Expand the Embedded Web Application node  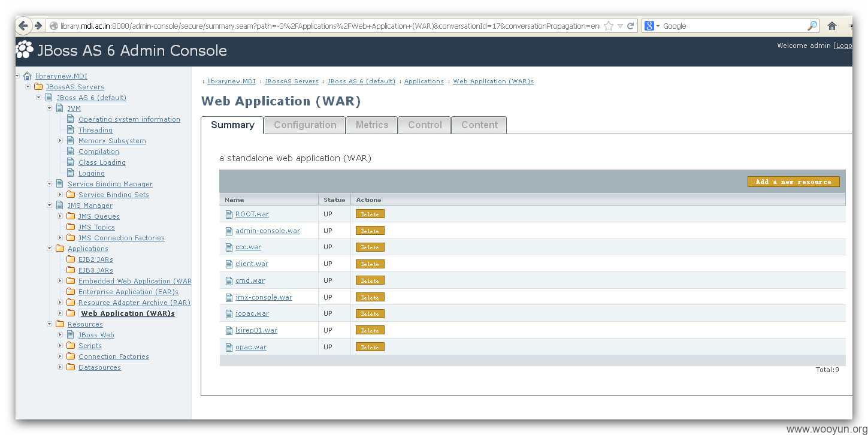point(61,281)
